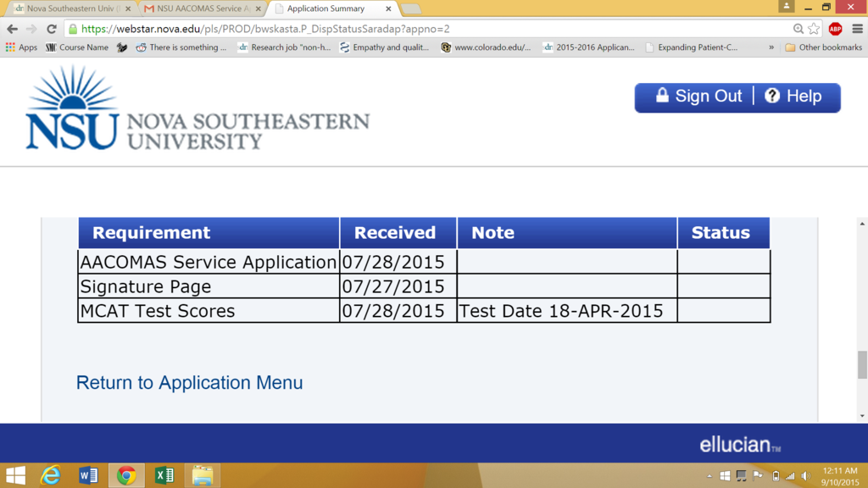This screenshot has width=868, height=488.
Task: Bookmark this page with the star icon
Action: [x=814, y=29]
